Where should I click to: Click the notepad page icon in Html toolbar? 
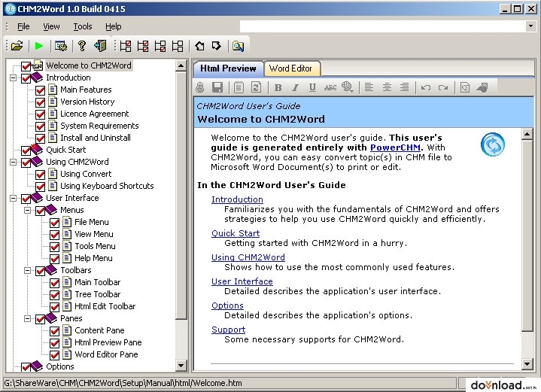(x=239, y=87)
